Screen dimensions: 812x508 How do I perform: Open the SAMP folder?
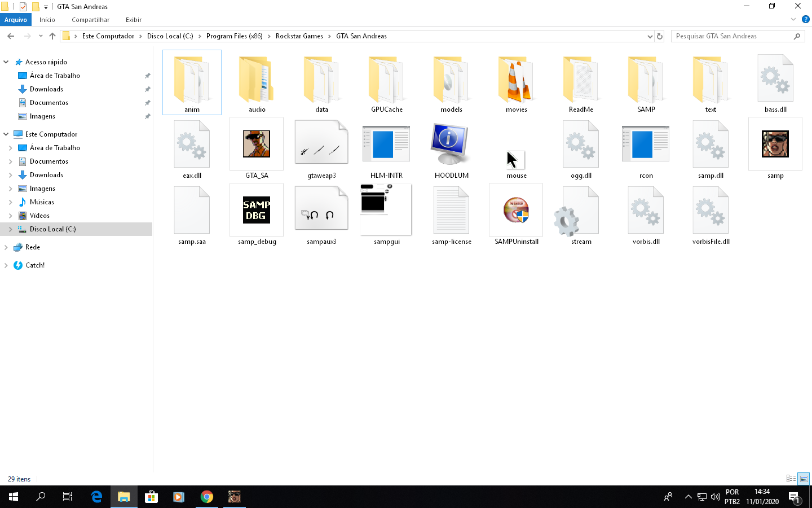(x=646, y=82)
